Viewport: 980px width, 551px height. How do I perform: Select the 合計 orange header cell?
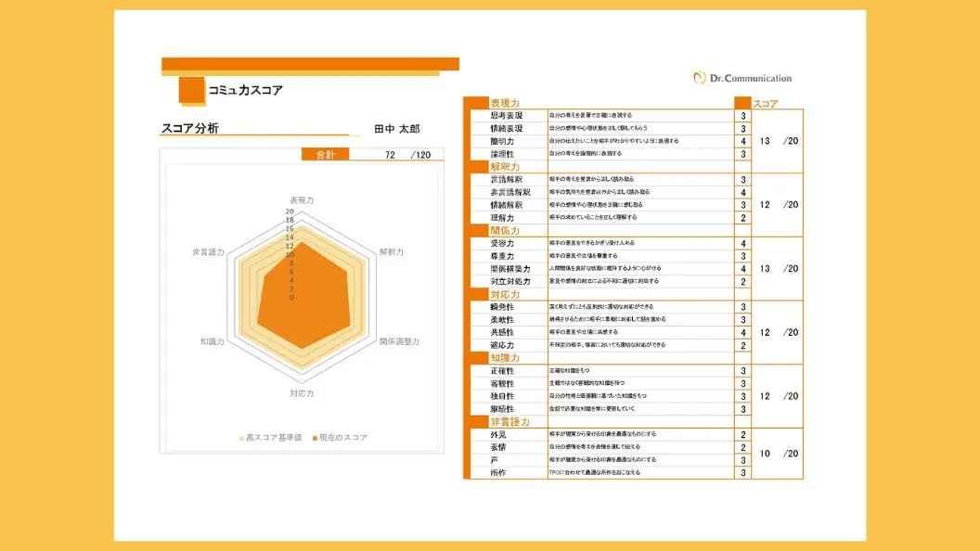(x=326, y=155)
